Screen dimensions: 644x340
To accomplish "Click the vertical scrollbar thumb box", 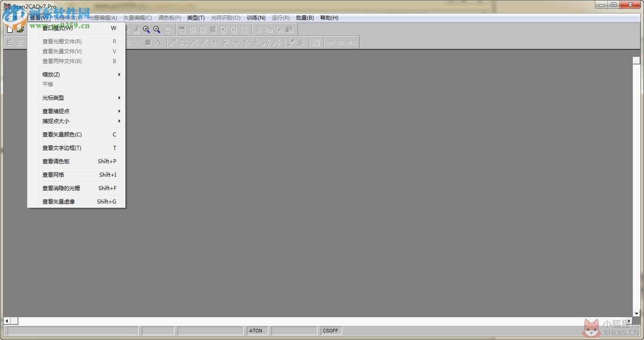I will 637,60.
